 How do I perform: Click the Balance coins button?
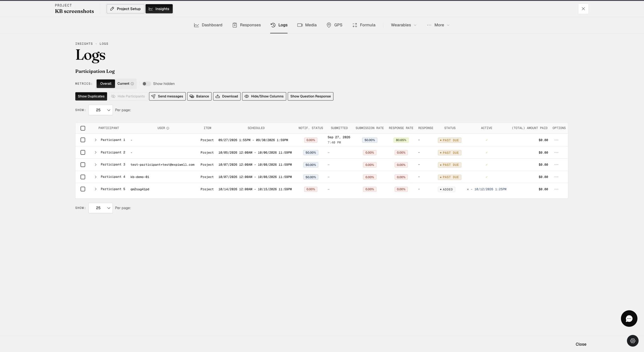[199, 96]
